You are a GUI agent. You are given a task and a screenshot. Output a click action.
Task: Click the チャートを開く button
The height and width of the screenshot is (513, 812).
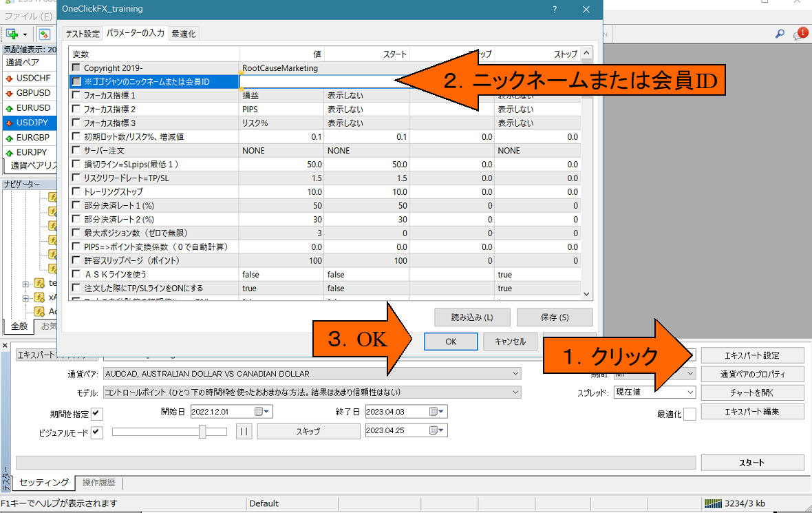tap(752, 392)
